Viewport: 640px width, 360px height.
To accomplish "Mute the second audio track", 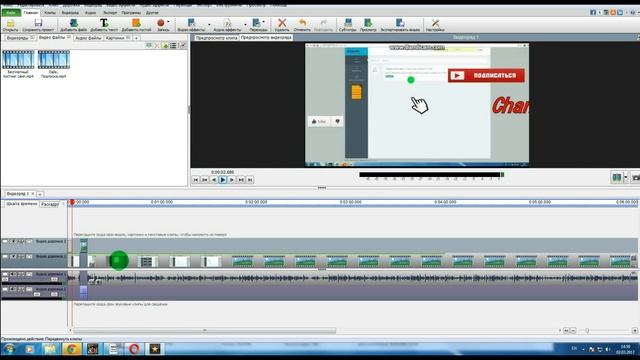I will point(12,289).
